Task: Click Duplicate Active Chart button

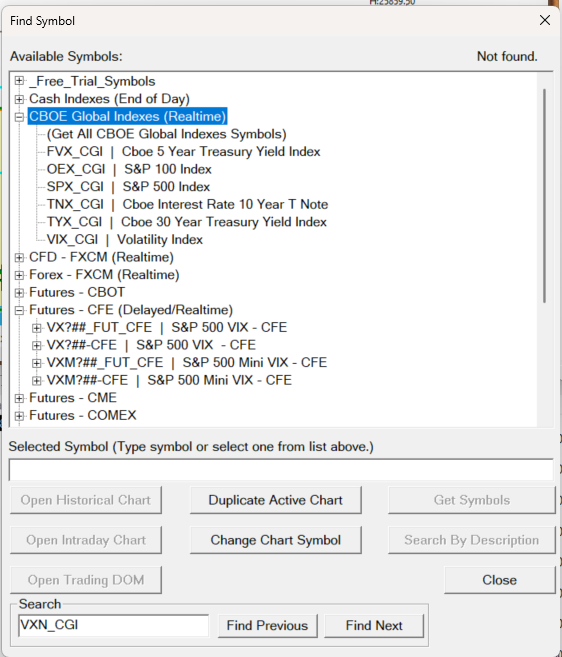Action: (275, 500)
